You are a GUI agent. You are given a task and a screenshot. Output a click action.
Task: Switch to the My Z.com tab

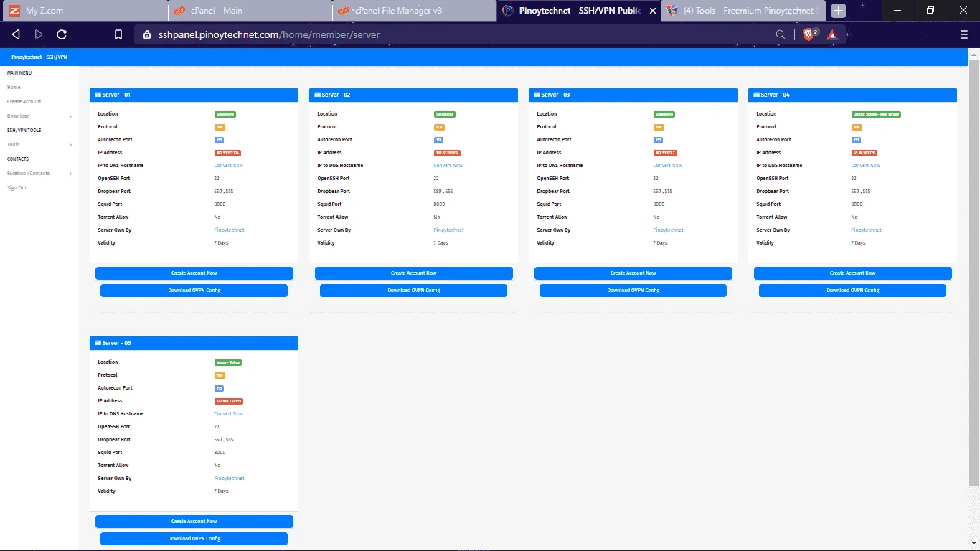(x=84, y=11)
